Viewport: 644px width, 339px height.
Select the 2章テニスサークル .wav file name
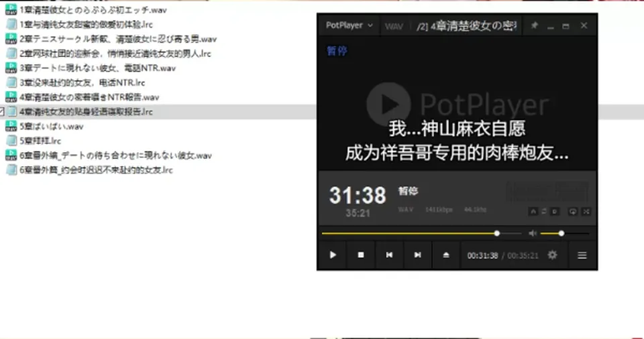[x=118, y=39]
